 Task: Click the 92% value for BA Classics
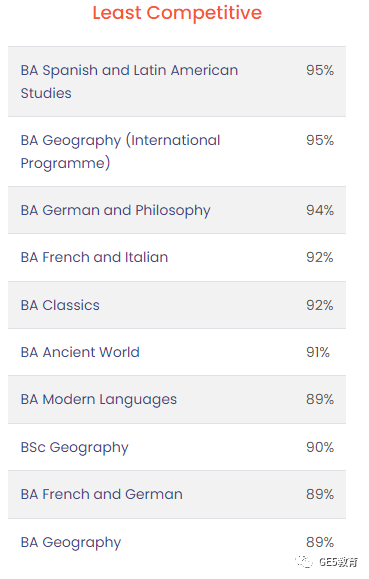coord(320,305)
